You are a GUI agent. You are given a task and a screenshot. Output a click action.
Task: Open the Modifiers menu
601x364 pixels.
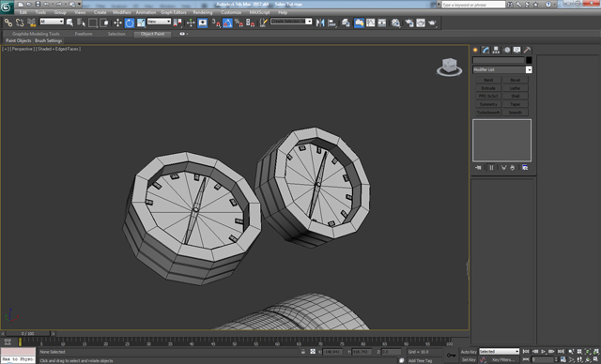[122, 12]
